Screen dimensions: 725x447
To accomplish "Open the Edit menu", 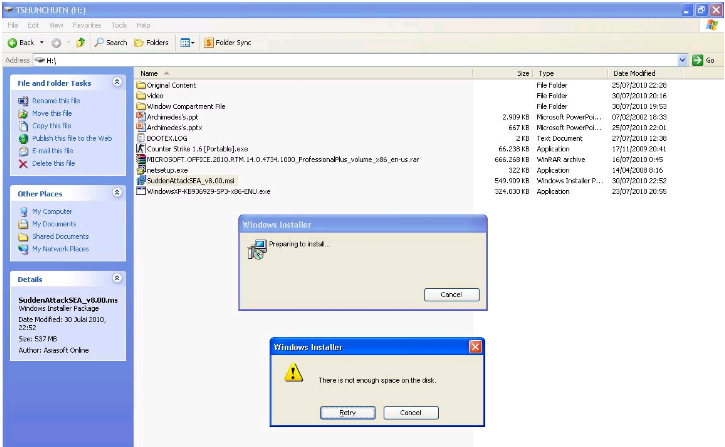I will click(33, 25).
